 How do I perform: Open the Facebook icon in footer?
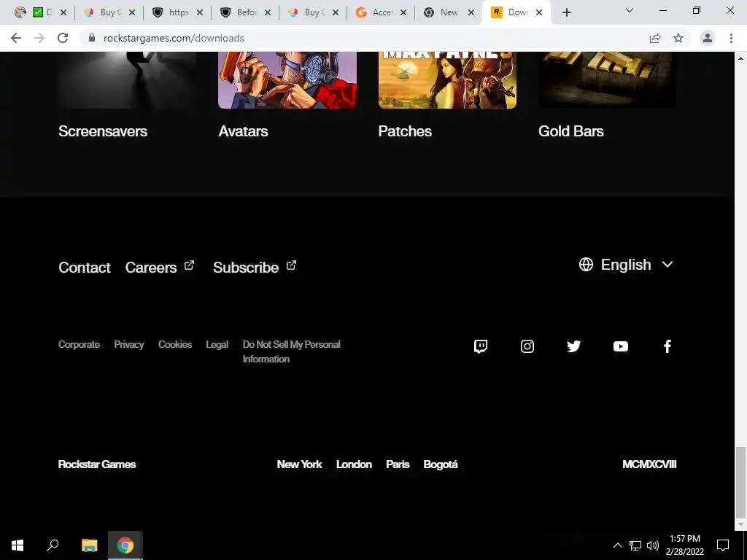[x=667, y=346]
